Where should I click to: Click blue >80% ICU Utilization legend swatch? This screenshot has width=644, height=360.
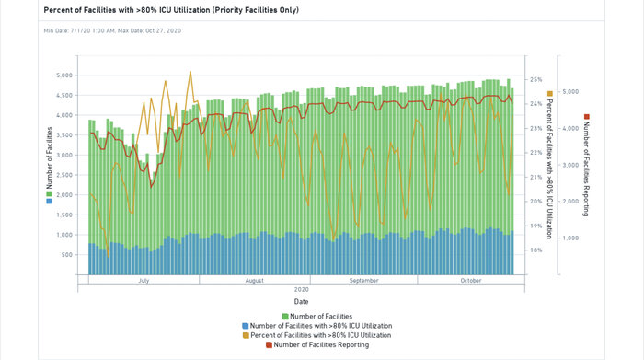click(246, 326)
